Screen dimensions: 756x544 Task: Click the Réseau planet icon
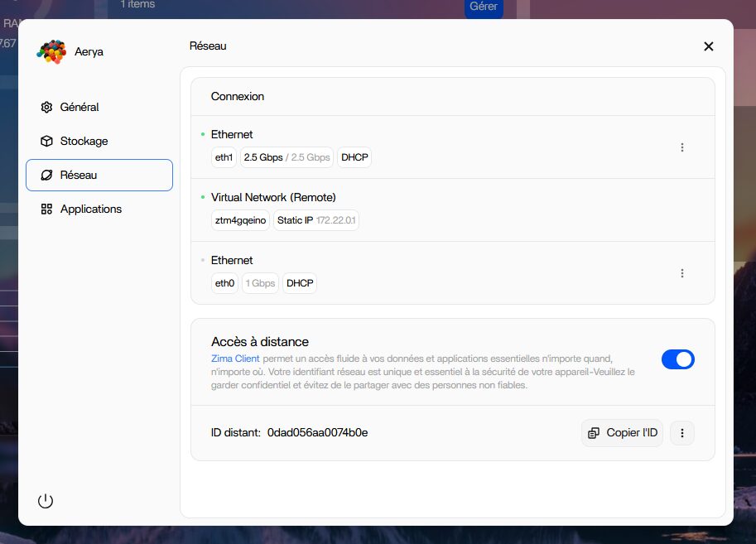(47, 176)
